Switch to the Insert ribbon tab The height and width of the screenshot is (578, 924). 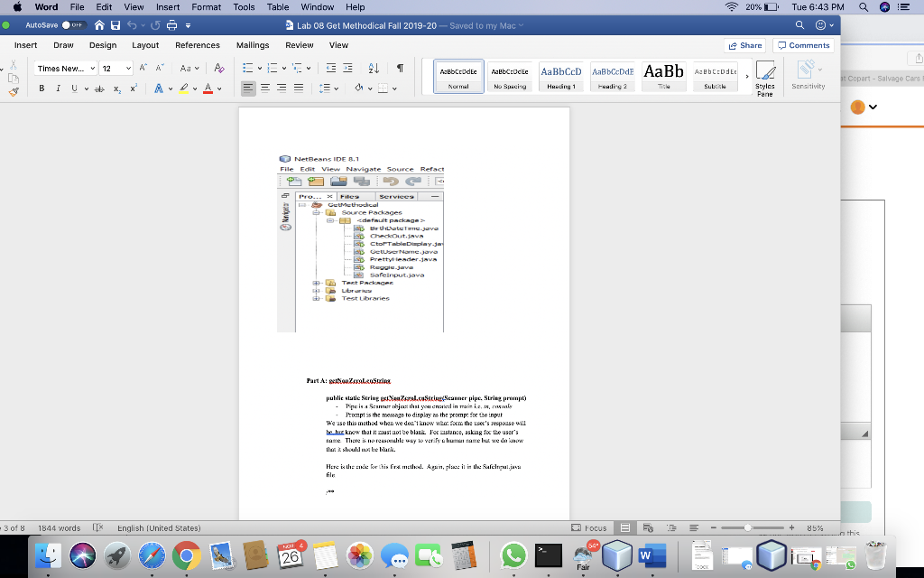coord(25,45)
